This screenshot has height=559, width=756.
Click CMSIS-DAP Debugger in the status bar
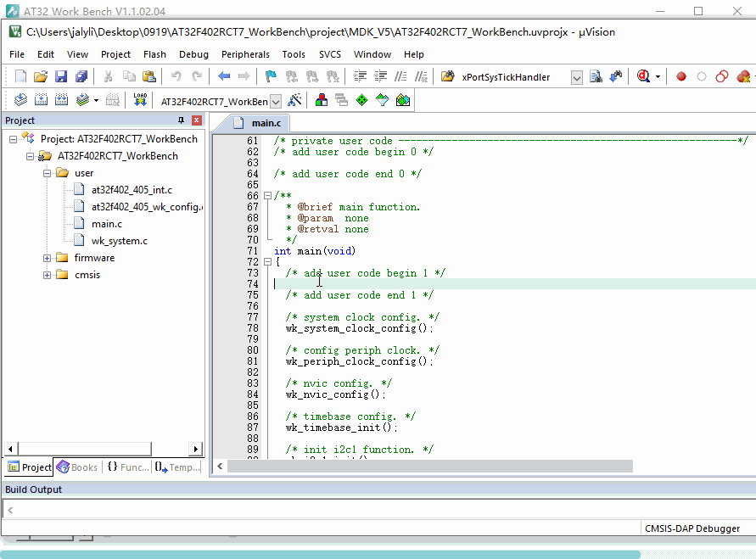click(692, 528)
